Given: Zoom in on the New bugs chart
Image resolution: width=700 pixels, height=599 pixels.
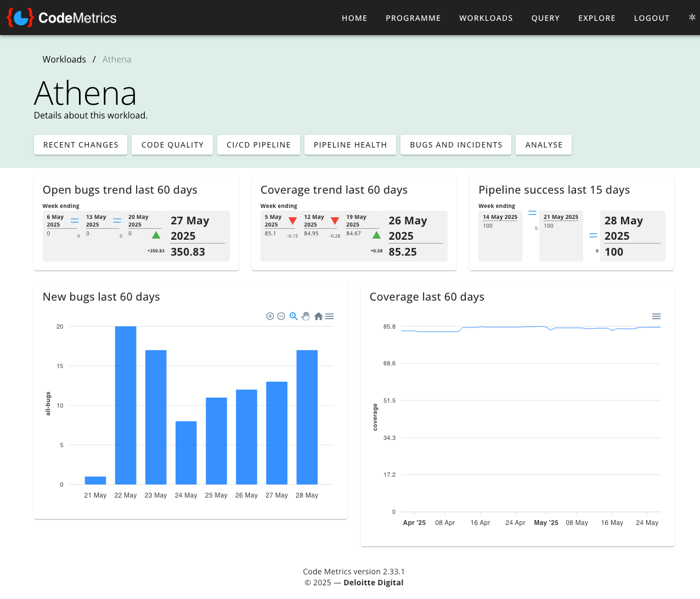Looking at the screenshot, I should coord(270,317).
